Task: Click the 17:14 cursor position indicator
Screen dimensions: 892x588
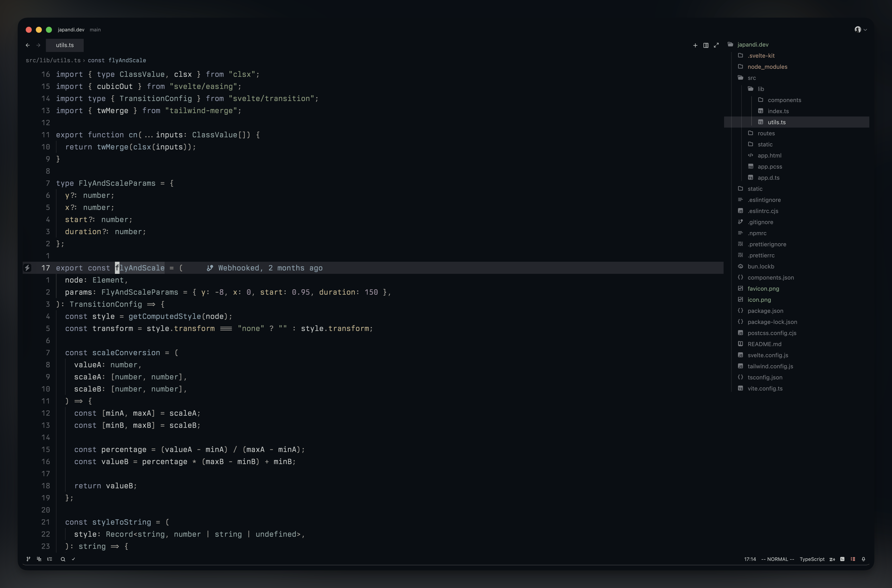Action: tap(750, 559)
